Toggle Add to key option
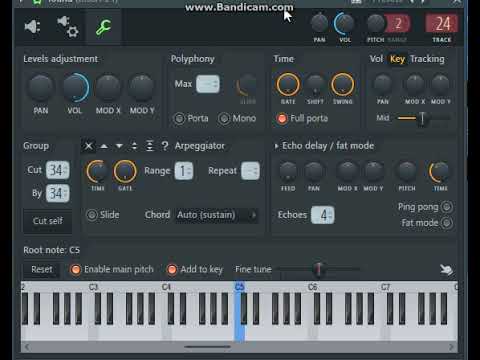480x360 pixels. pyautogui.click(x=172, y=269)
